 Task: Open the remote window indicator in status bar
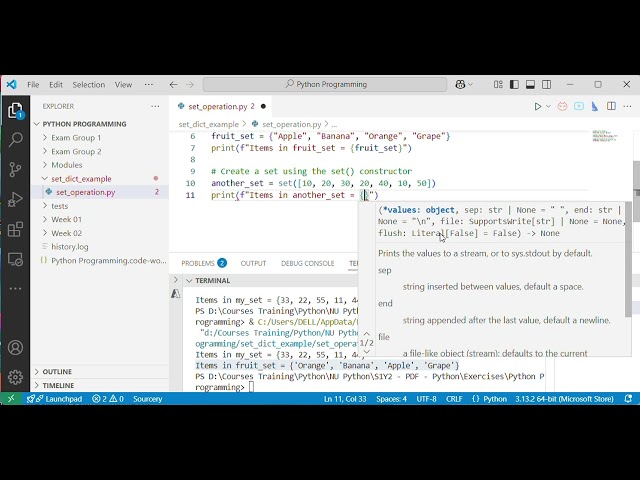point(11,399)
